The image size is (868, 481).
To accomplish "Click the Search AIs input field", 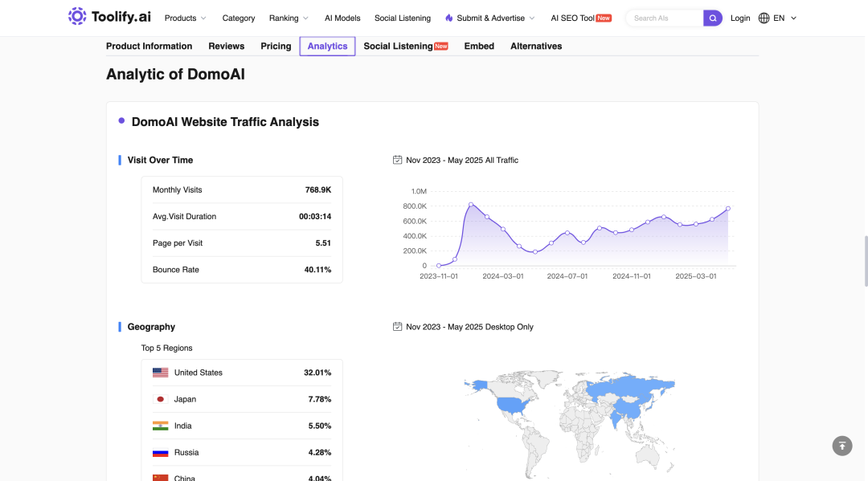I will (666, 18).
